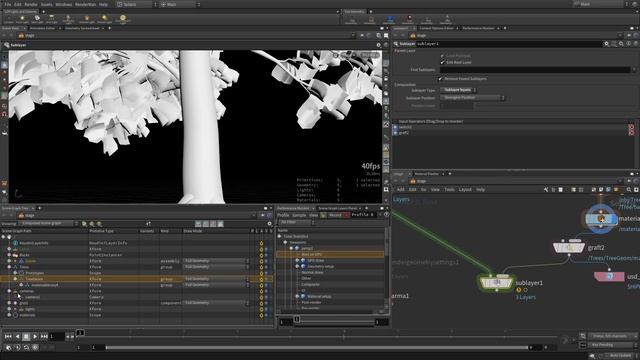The height and width of the screenshot is (360, 640).
Task: Remove switch1 input operator with red X
Action: tap(632, 127)
